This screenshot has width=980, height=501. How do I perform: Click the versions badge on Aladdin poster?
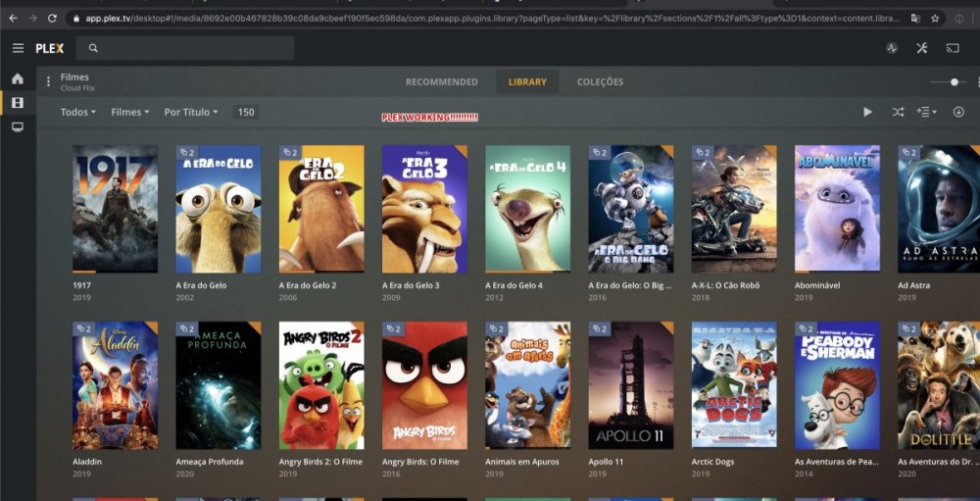click(83, 328)
